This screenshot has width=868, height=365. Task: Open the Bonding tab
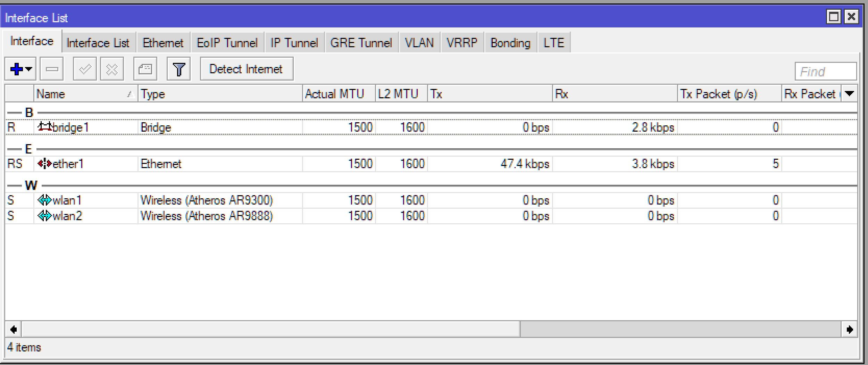pos(510,43)
